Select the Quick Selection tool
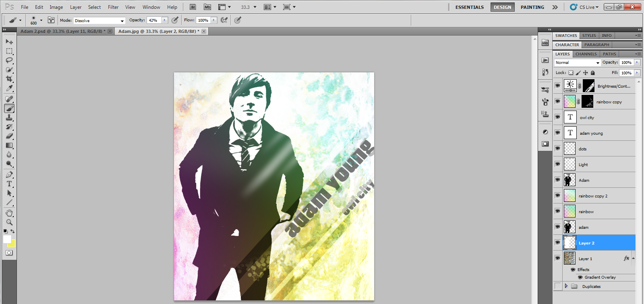644x304 pixels. point(9,70)
